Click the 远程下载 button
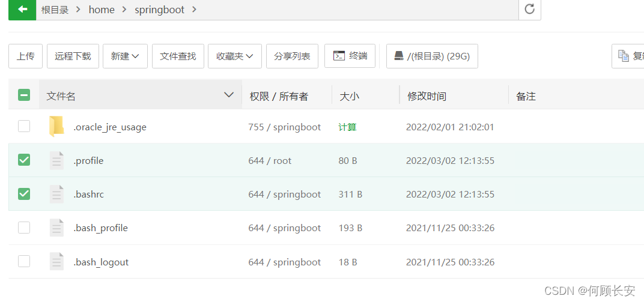The image size is (644, 302). pyautogui.click(x=73, y=56)
